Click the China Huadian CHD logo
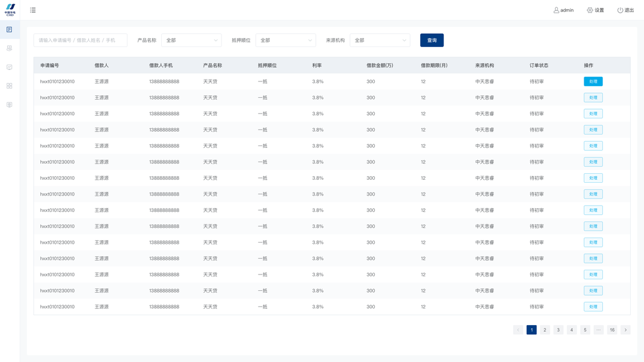The image size is (644, 362). click(10, 10)
